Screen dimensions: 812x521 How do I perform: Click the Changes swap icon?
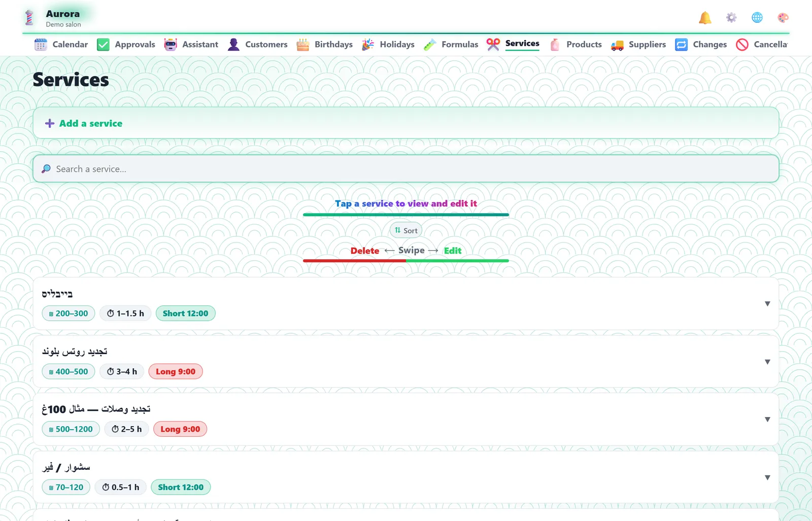coord(681,45)
